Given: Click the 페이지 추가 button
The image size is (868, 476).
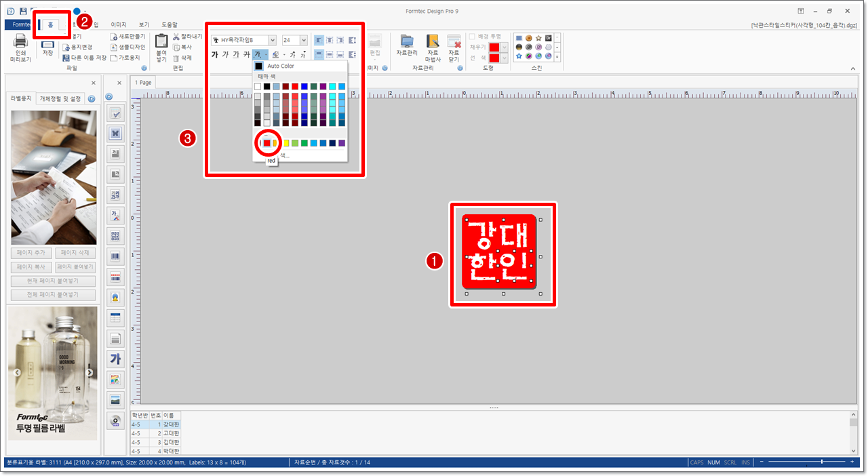Looking at the screenshot, I should point(31,253).
